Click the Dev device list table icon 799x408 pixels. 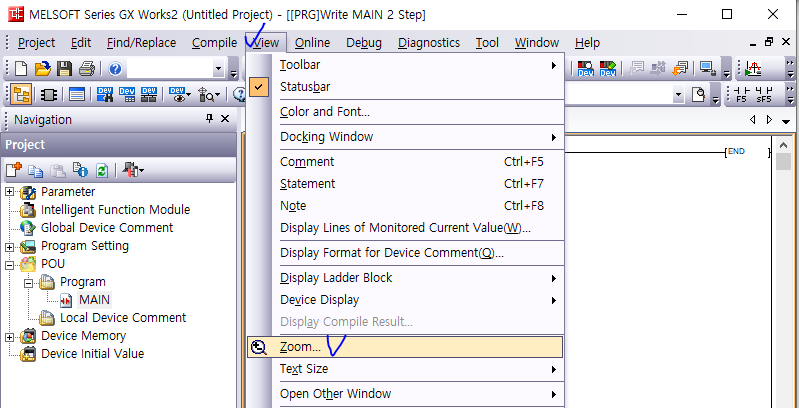(127, 94)
